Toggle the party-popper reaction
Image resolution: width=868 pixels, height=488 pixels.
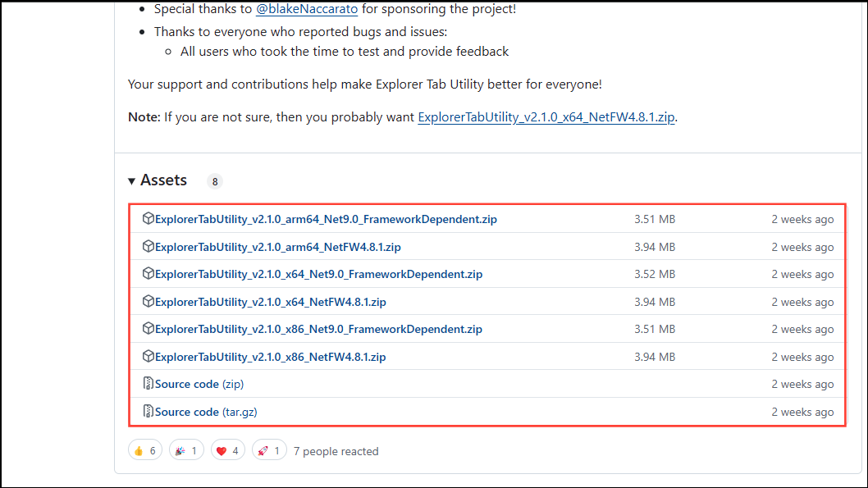186,449
